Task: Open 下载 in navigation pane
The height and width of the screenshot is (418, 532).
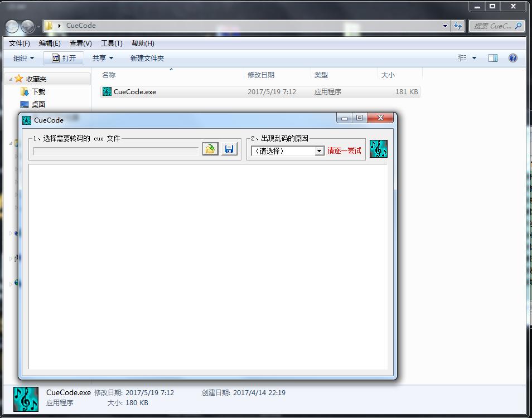Action: coord(38,91)
